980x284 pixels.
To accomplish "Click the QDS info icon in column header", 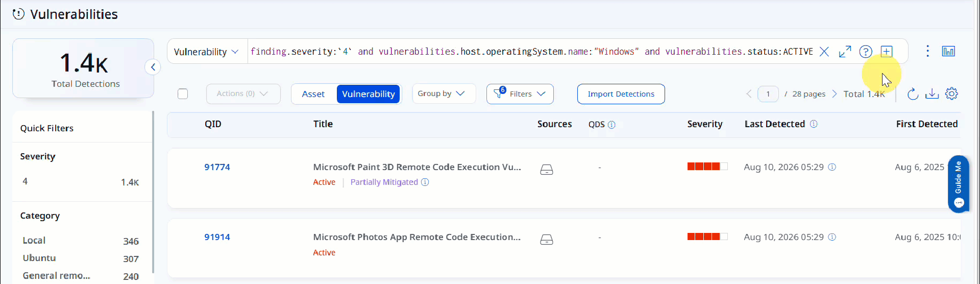I will 611,125.
